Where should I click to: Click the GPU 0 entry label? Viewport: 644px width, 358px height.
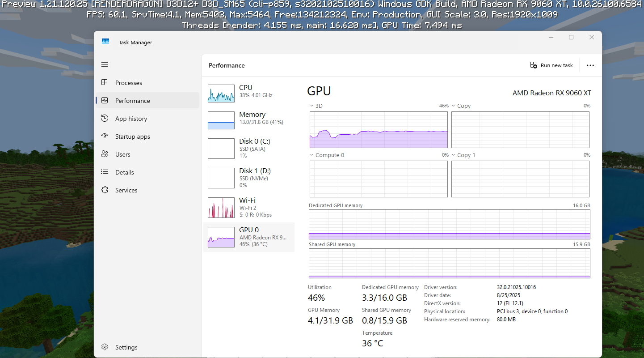click(248, 230)
